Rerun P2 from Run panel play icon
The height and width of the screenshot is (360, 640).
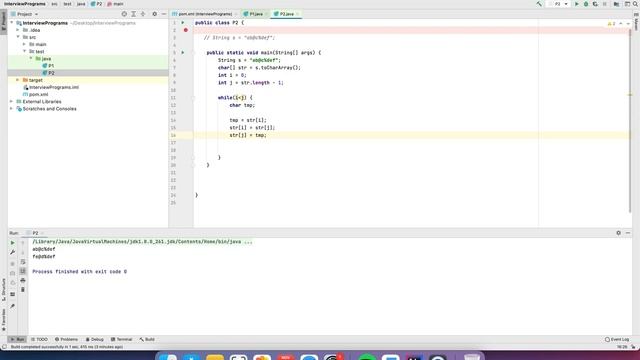12,243
